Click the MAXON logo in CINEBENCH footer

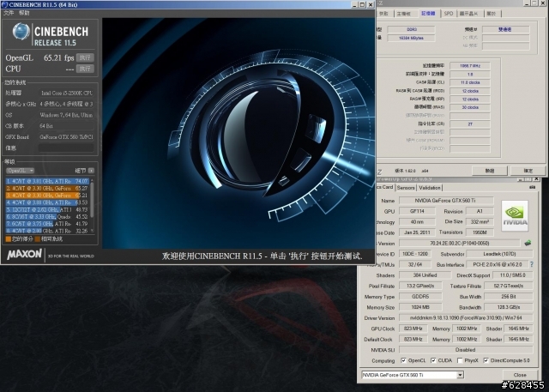pyautogui.click(x=25, y=255)
